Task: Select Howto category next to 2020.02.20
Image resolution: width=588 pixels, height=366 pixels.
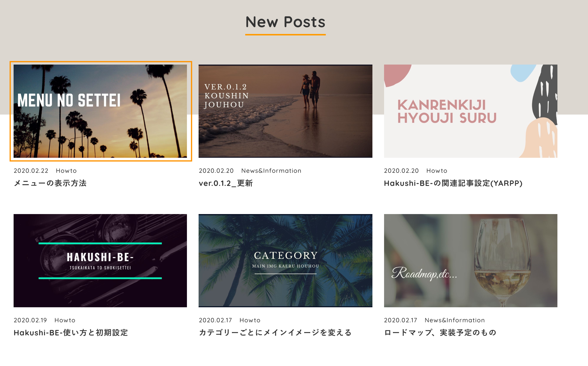Action: click(x=437, y=171)
